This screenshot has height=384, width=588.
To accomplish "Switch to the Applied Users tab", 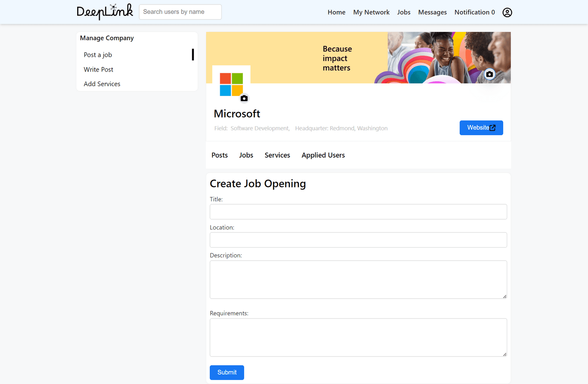I will pyautogui.click(x=323, y=155).
